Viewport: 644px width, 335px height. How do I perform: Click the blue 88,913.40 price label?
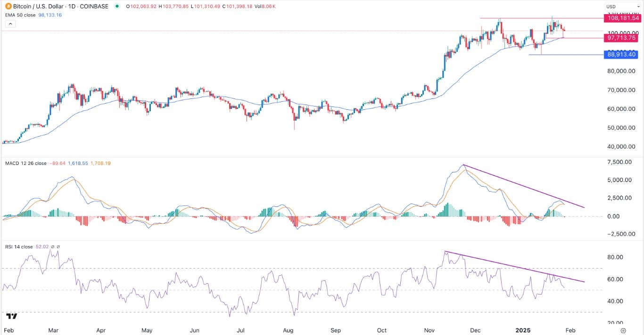pos(621,55)
